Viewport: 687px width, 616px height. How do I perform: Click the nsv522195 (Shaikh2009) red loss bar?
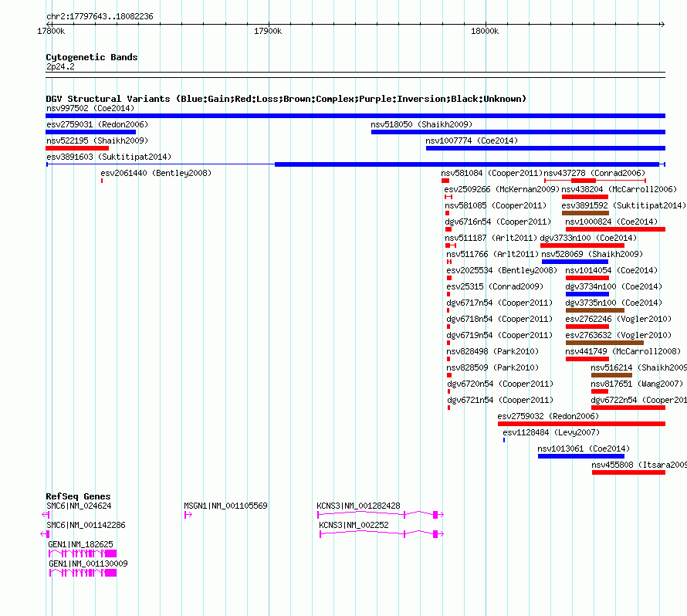click(x=77, y=148)
